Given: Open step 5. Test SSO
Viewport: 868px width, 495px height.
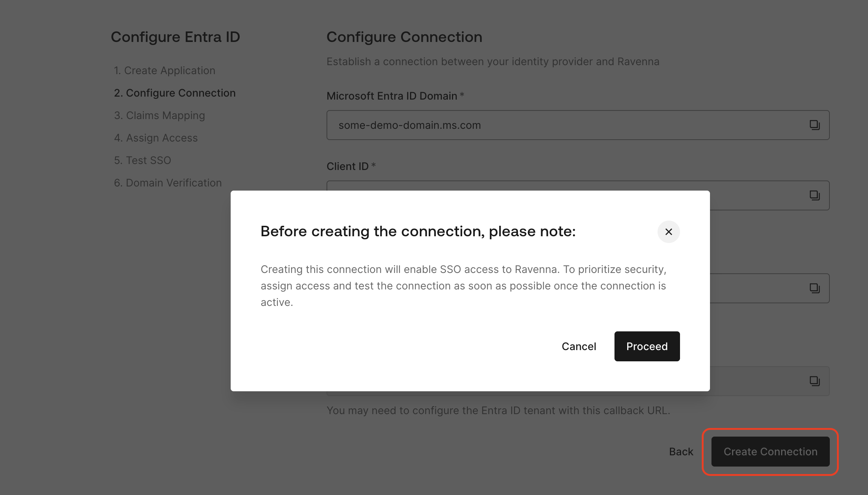Looking at the screenshot, I should click(142, 160).
